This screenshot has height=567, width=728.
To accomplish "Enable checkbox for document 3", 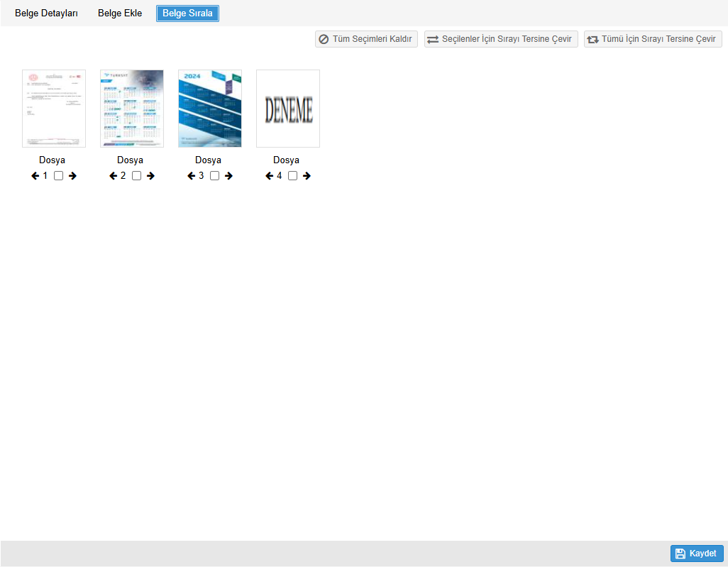I will (215, 176).
